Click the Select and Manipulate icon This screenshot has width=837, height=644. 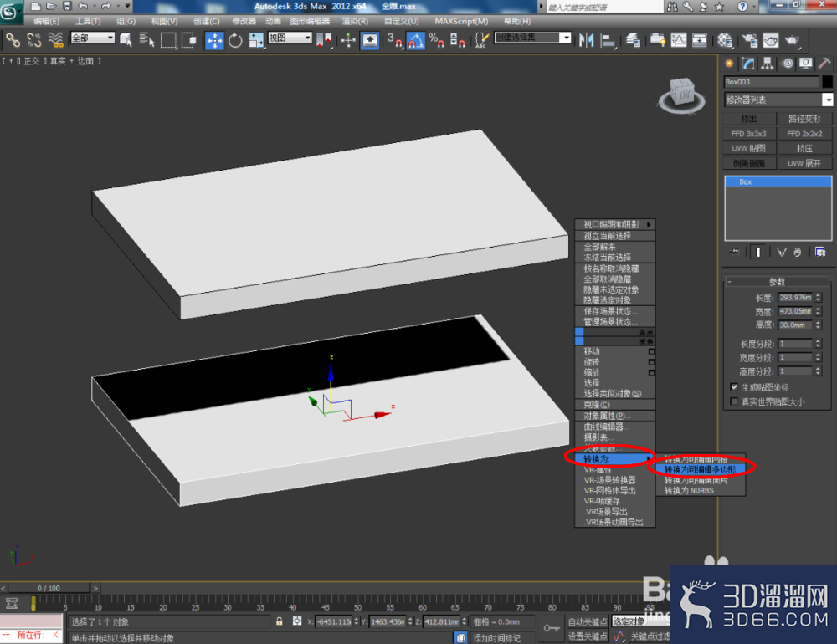(x=348, y=40)
